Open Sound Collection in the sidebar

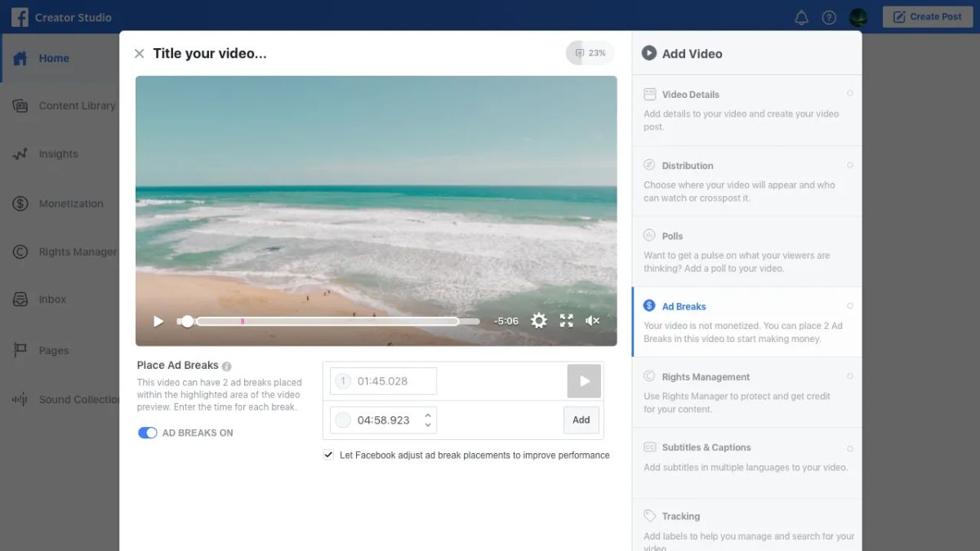click(x=77, y=399)
